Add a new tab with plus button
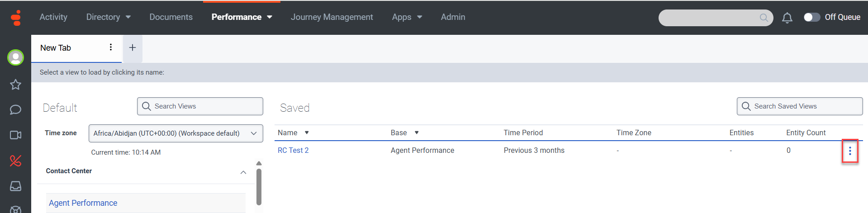This screenshot has width=868, height=213. point(133,47)
